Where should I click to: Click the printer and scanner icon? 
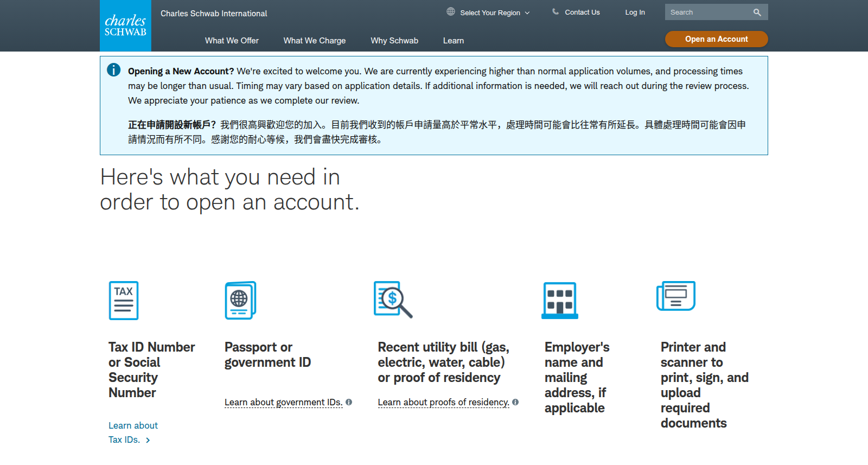[x=676, y=296]
